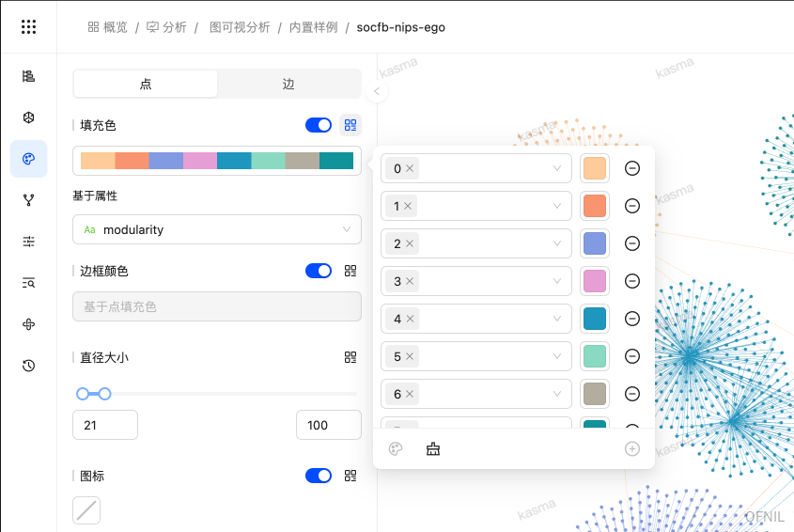Click the clear brush icon in popup

(x=433, y=449)
